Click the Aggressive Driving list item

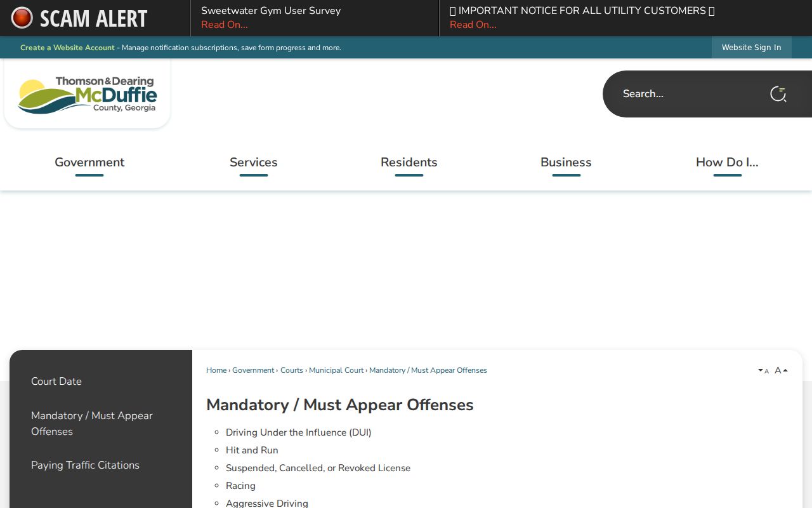point(267,503)
